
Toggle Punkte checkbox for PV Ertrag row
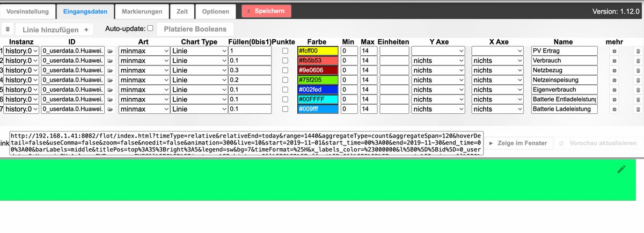point(285,51)
